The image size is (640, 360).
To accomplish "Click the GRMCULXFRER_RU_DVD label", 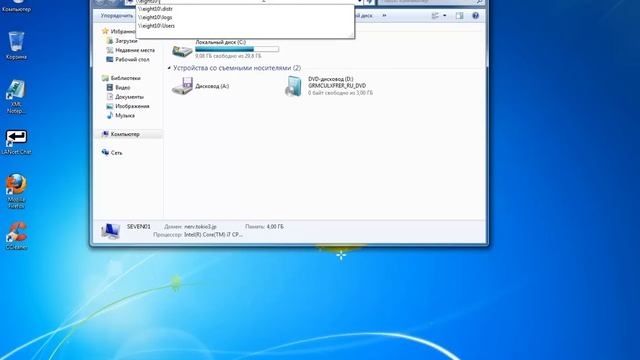I will pos(337,86).
